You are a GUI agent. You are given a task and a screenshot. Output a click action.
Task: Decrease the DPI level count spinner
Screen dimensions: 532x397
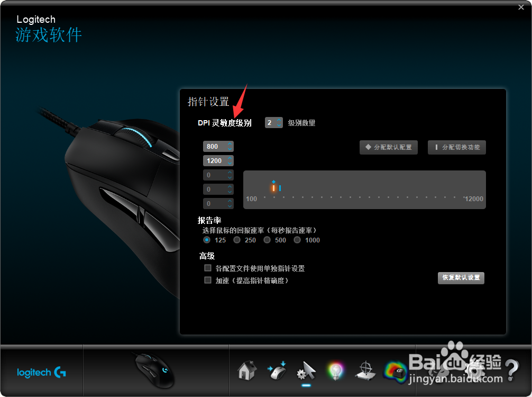click(279, 125)
